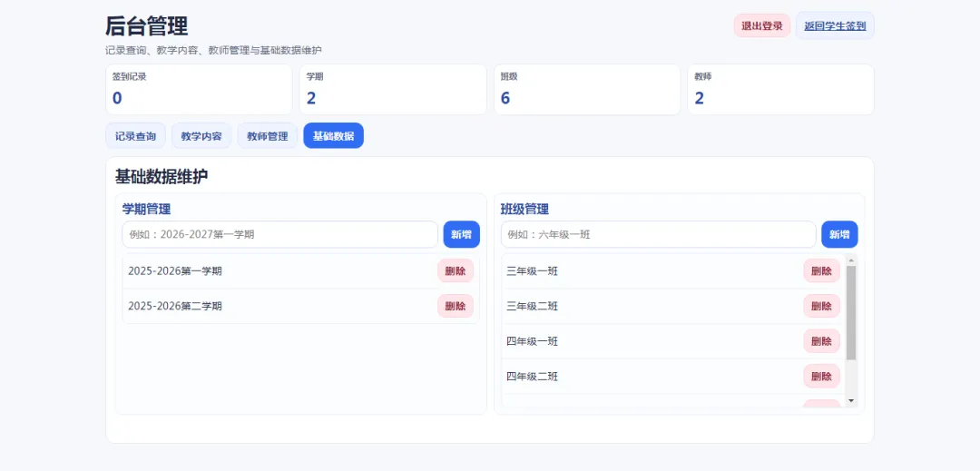Focus the class name input field
Viewport: 980px width, 471px height.
658,234
